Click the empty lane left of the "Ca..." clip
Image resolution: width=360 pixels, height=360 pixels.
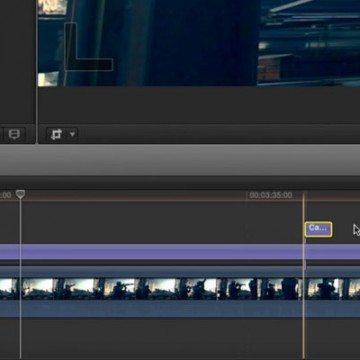160,223
